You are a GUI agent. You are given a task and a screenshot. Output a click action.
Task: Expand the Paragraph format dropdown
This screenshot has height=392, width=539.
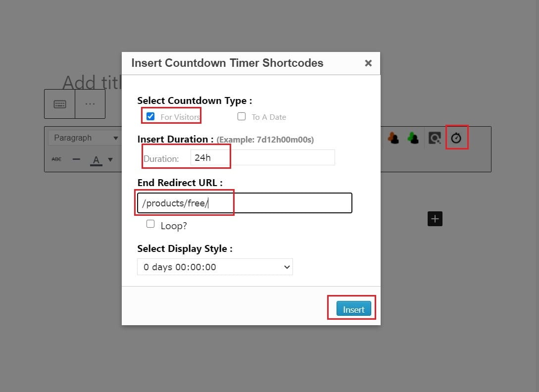(85, 138)
